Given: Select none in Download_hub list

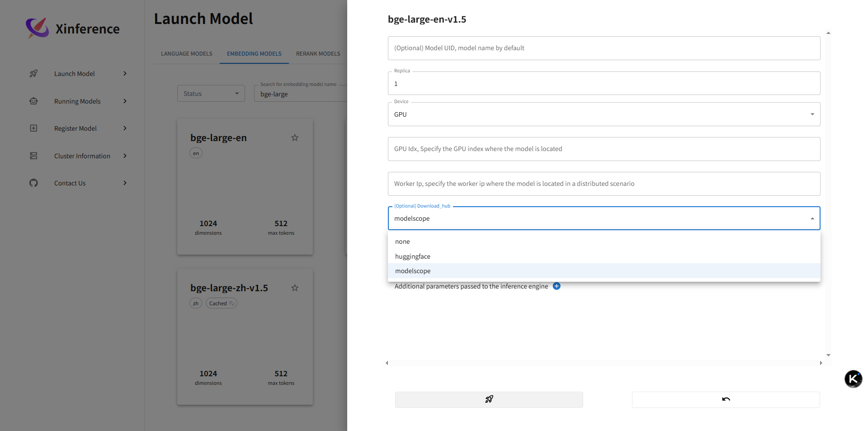Looking at the screenshot, I should 604,242.
